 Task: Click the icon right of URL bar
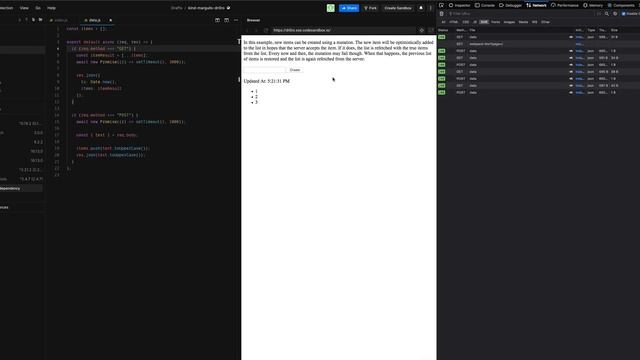[422, 30]
